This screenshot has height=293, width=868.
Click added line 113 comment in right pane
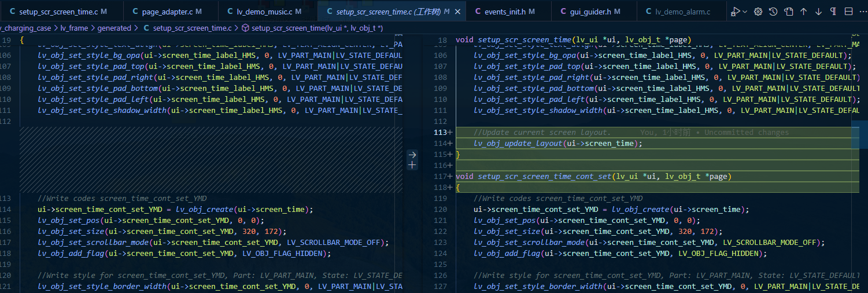coord(542,133)
